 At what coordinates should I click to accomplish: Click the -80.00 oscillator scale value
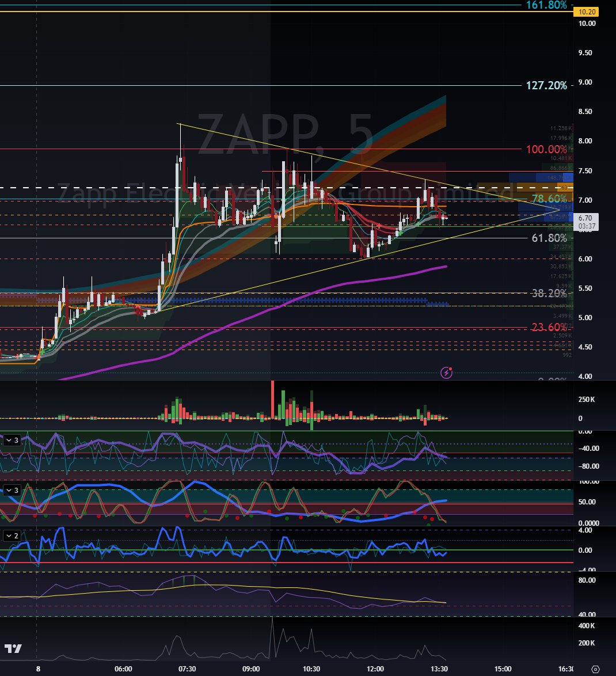point(588,466)
